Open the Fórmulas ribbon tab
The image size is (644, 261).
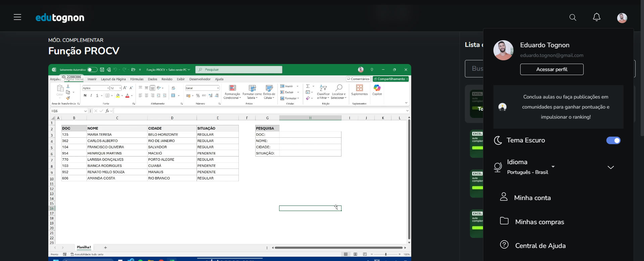point(137,79)
